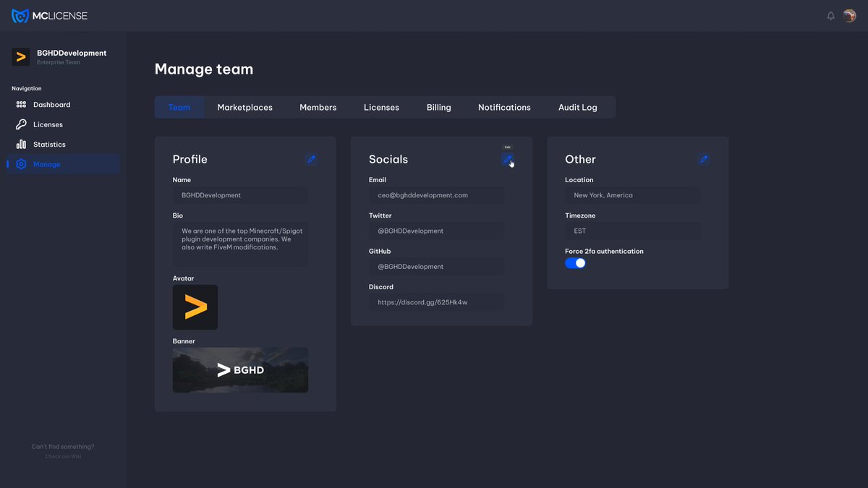Click the Twitter handle field
Image resolution: width=868 pixels, height=488 pixels.
pos(437,231)
